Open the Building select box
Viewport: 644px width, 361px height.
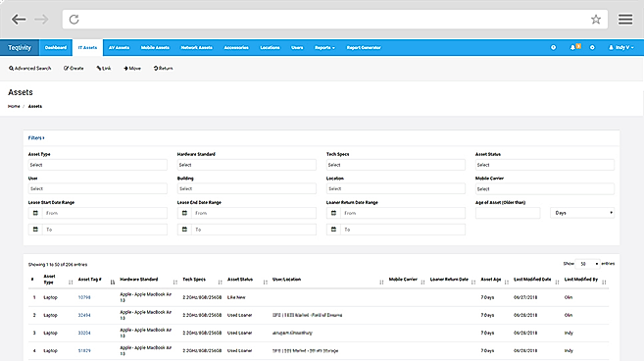tap(247, 188)
